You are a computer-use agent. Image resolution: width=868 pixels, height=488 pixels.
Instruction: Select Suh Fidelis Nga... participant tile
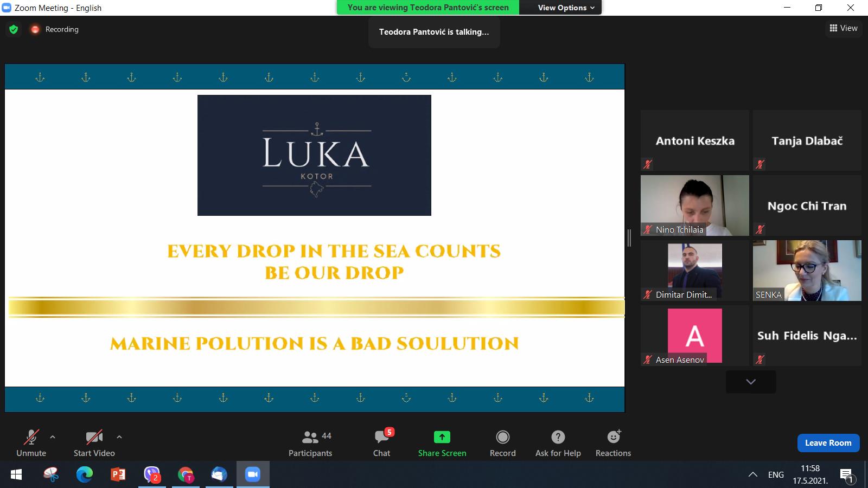[x=807, y=336]
